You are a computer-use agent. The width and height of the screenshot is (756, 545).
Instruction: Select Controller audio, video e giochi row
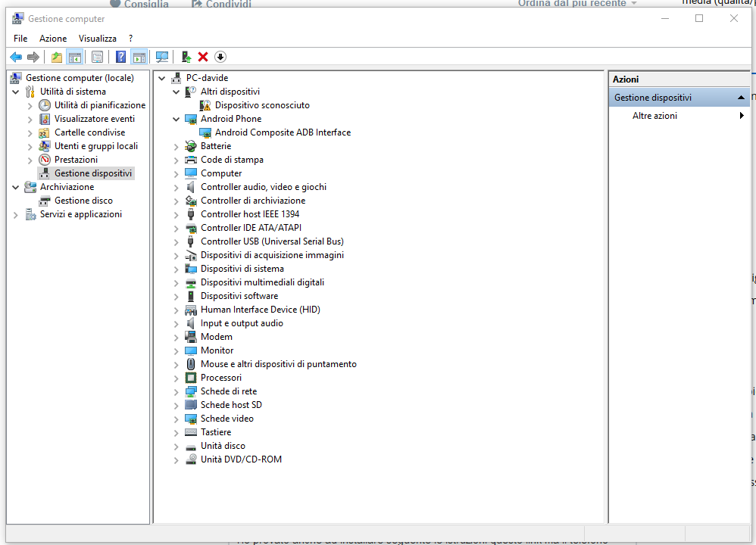click(x=264, y=187)
